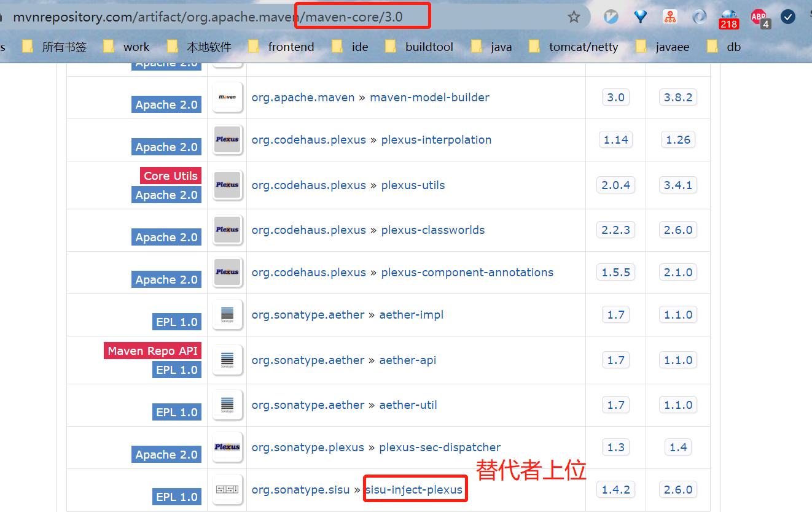Click the Plexus logo beside plexus-classworlds
The width and height of the screenshot is (812, 512).
[x=227, y=230]
